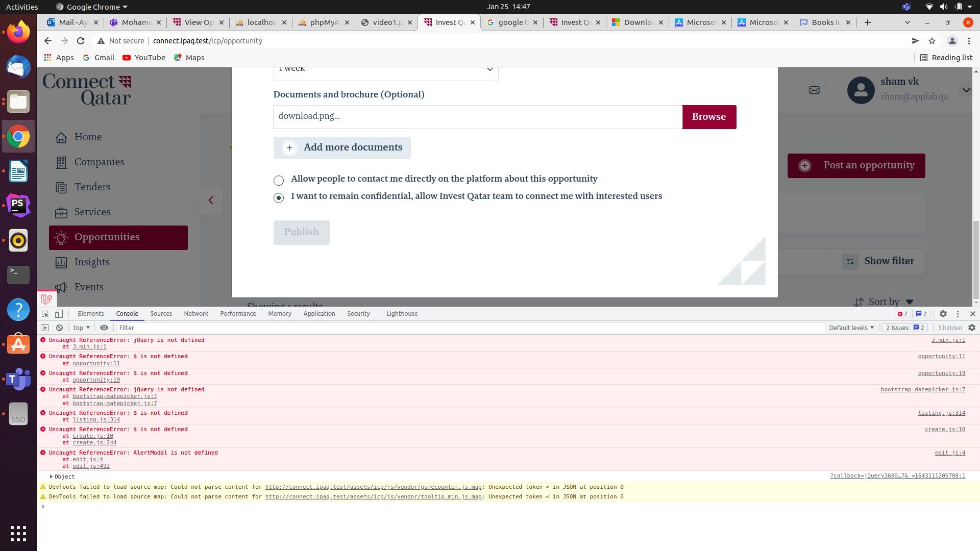The image size is (980, 551).
Task: Click the mail envelope icon in the header
Action: pyautogui.click(x=814, y=90)
